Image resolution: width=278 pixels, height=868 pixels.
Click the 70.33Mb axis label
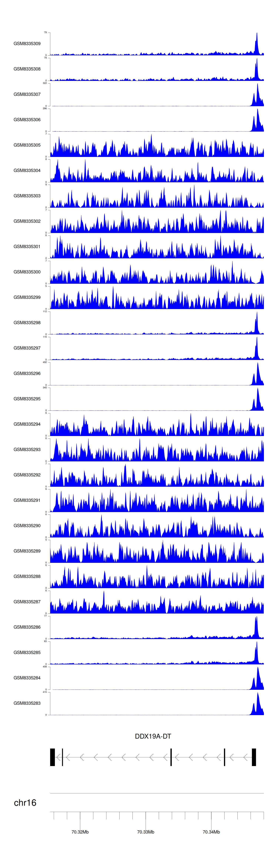click(146, 832)
